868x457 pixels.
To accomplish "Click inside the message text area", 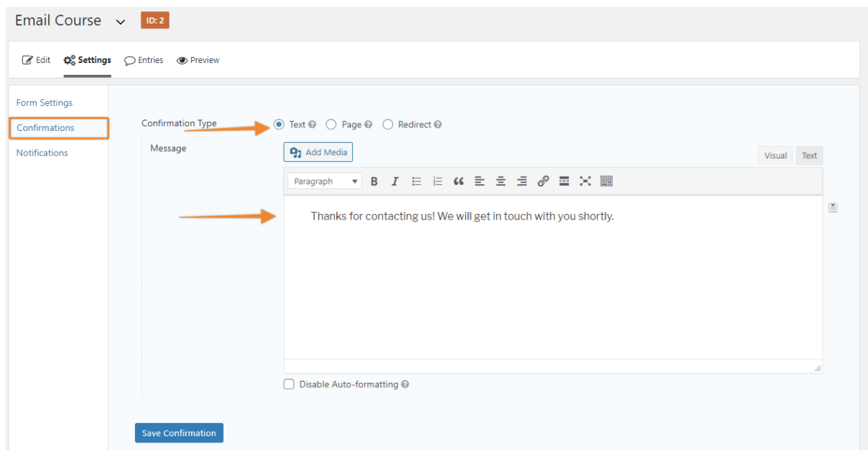I will [x=553, y=277].
